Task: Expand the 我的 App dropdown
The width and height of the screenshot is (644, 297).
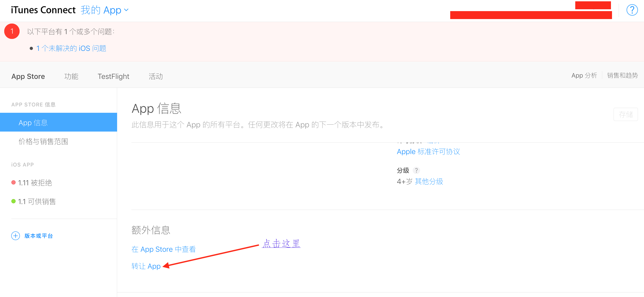Action: 105,10
